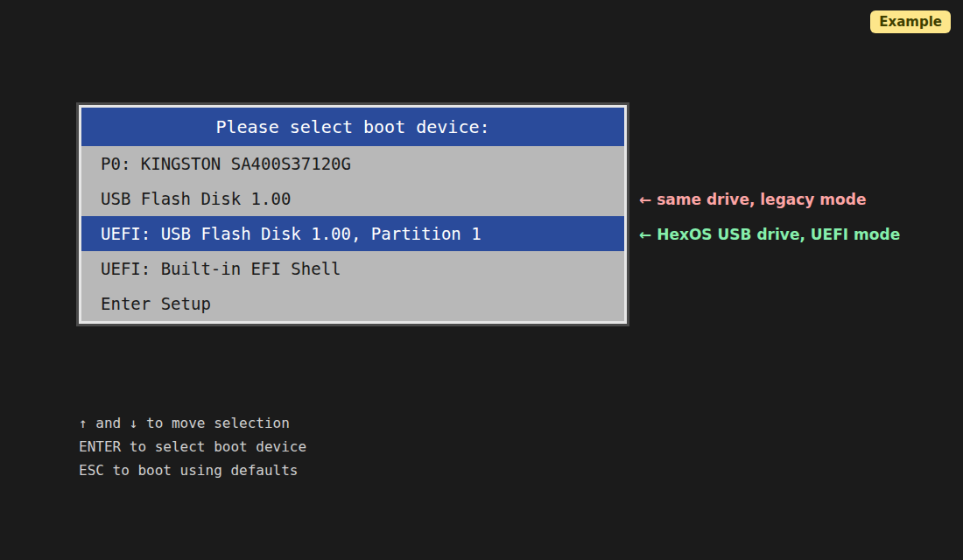
Task: Click the 'Please select boot device:' header
Action: tap(353, 127)
